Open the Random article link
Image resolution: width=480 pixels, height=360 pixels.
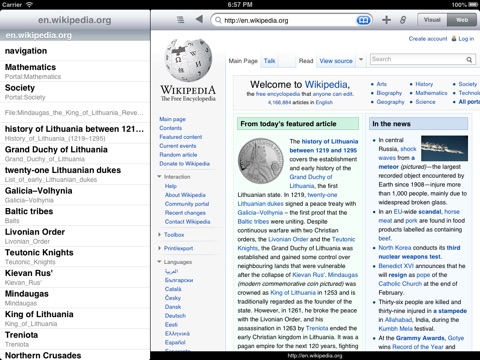(178, 155)
